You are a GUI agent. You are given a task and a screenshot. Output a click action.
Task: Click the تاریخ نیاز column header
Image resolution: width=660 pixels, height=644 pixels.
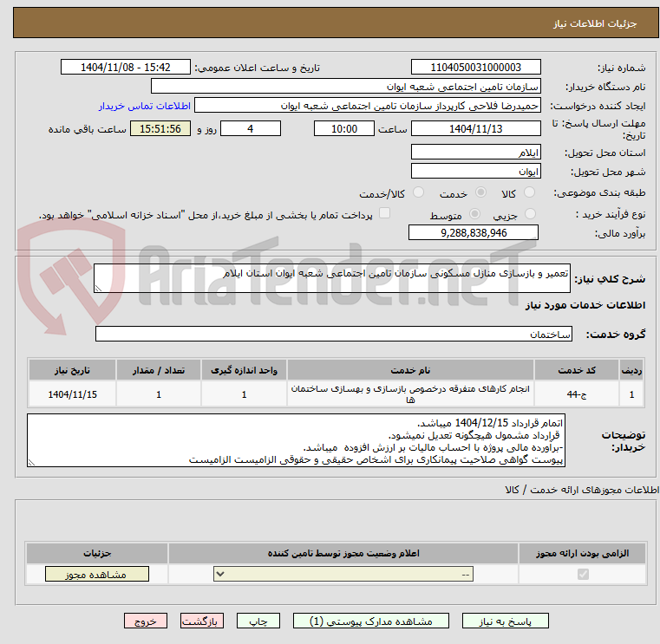click(x=72, y=370)
